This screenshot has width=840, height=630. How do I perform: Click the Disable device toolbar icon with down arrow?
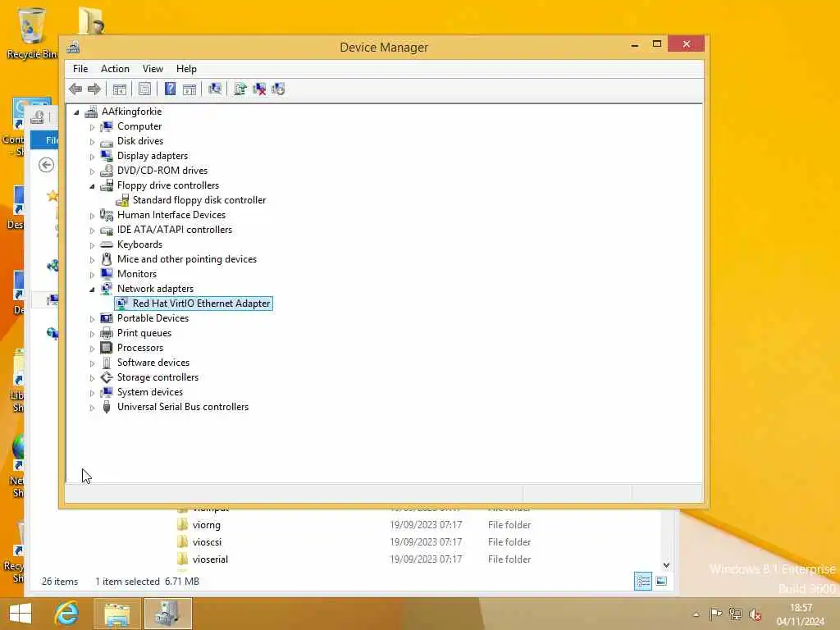point(278,89)
